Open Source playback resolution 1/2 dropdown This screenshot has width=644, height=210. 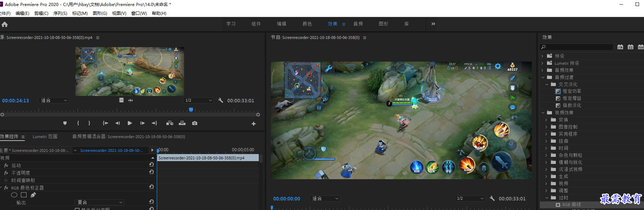[x=199, y=101]
